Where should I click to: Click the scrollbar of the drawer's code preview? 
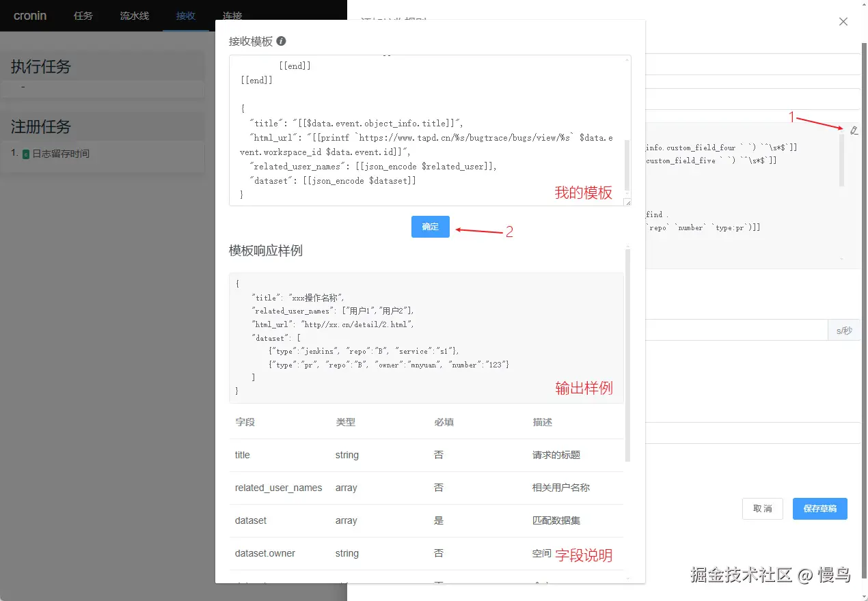pos(842,160)
